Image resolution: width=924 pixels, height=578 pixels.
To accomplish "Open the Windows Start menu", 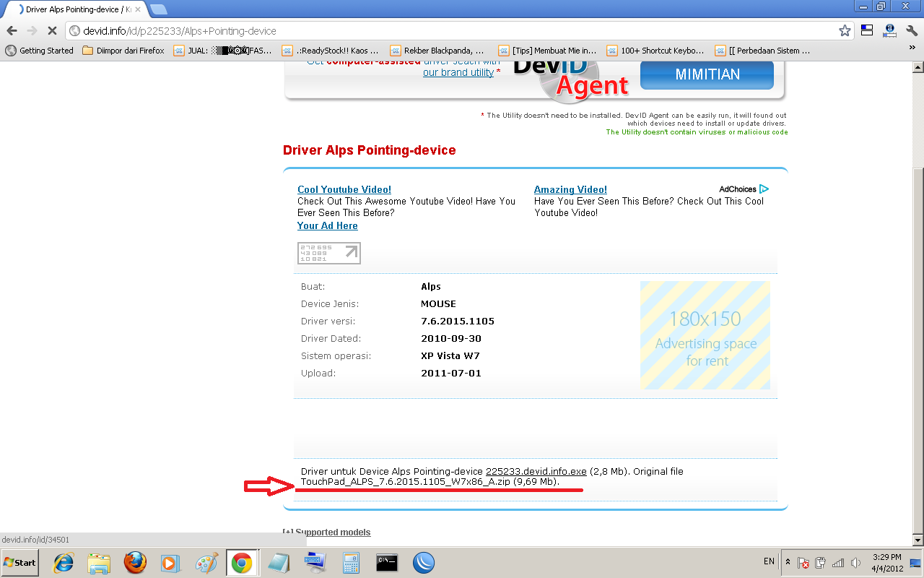I will pos(19,562).
